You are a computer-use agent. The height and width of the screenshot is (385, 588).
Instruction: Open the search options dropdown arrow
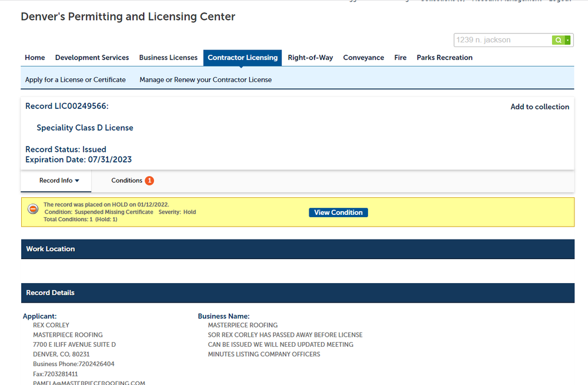568,40
